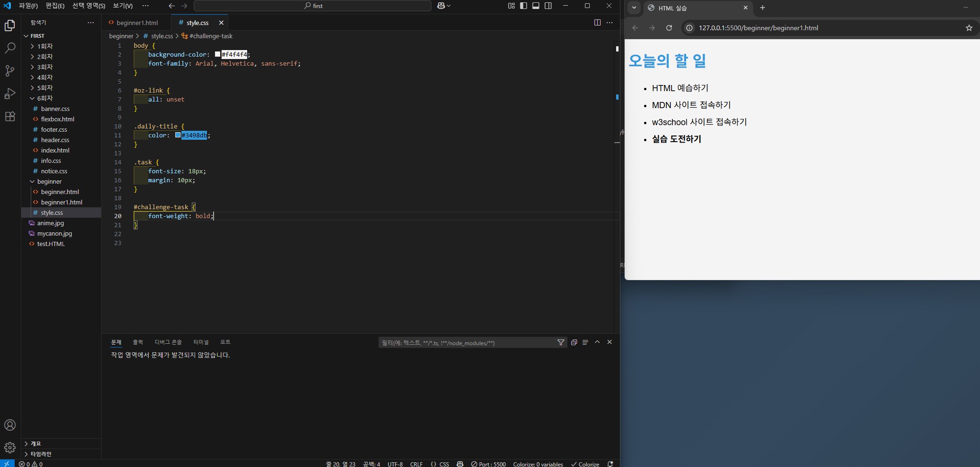Bookmark this page with the star icon
This screenshot has height=467, width=980.
tap(969, 28)
